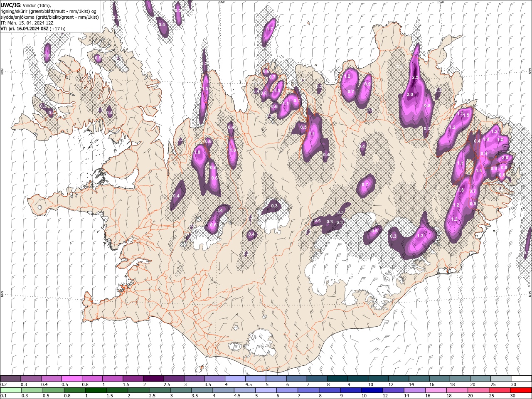Viewport: 532px width, 399px height.
Task: Click the 1.4 value in the east
Action: [479, 170]
